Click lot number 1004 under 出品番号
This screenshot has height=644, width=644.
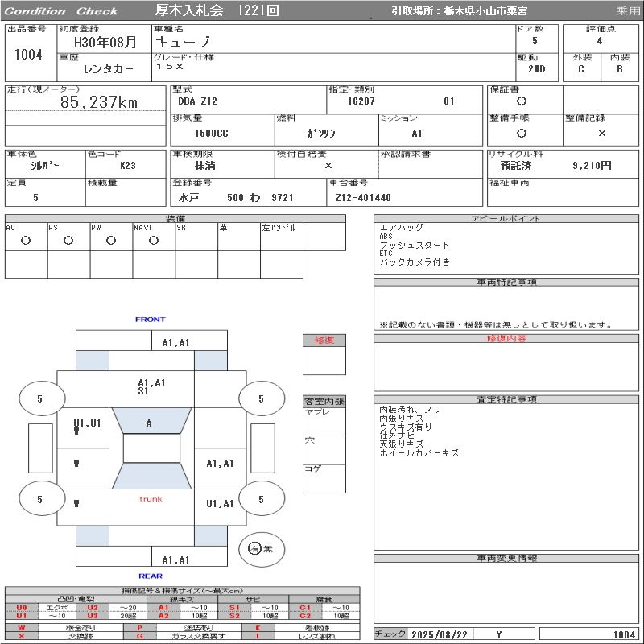28,54
